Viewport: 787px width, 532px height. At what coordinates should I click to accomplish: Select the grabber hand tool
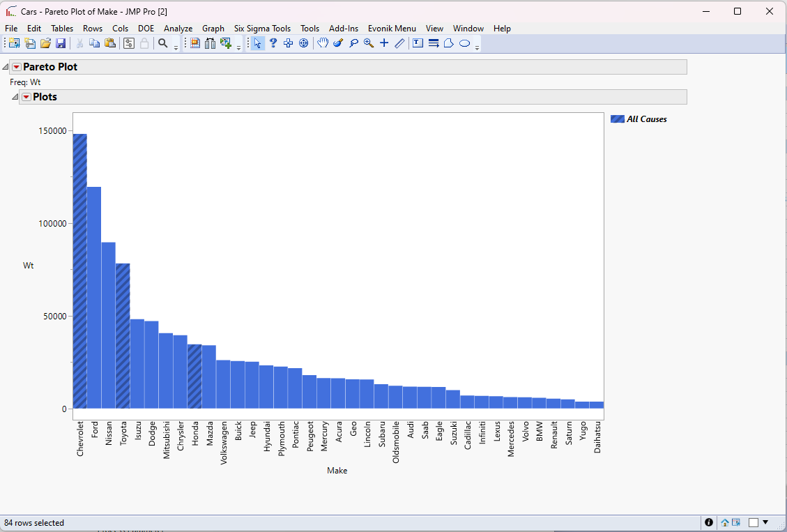coord(323,43)
